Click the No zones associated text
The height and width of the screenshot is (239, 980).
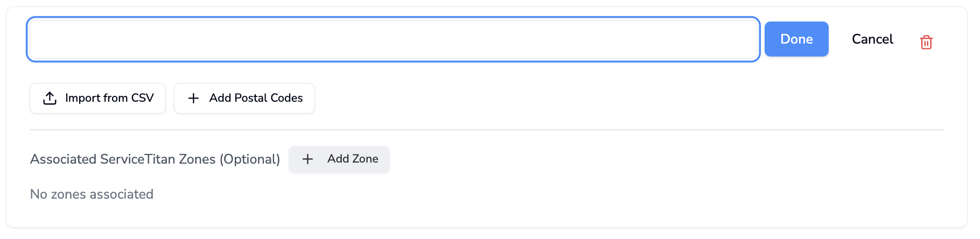click(92, 194)
